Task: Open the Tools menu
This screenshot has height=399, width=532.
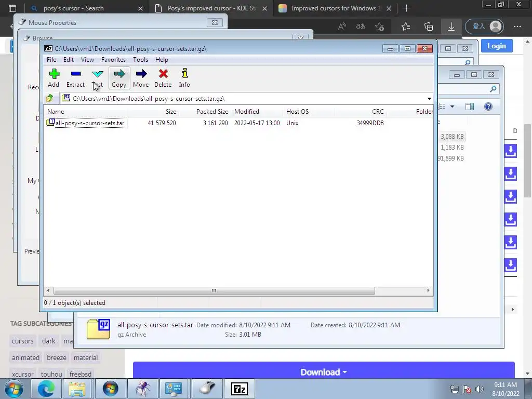Action: tap(140, 60)
